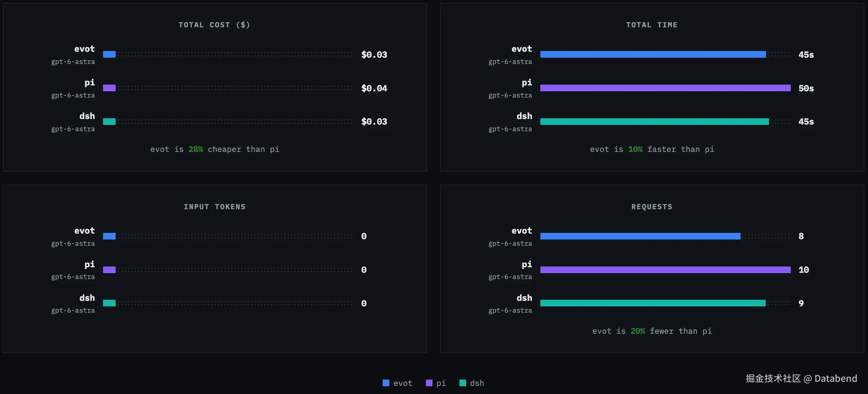
Task: Select the pi bar in Total Time
Action: (665, 88)
